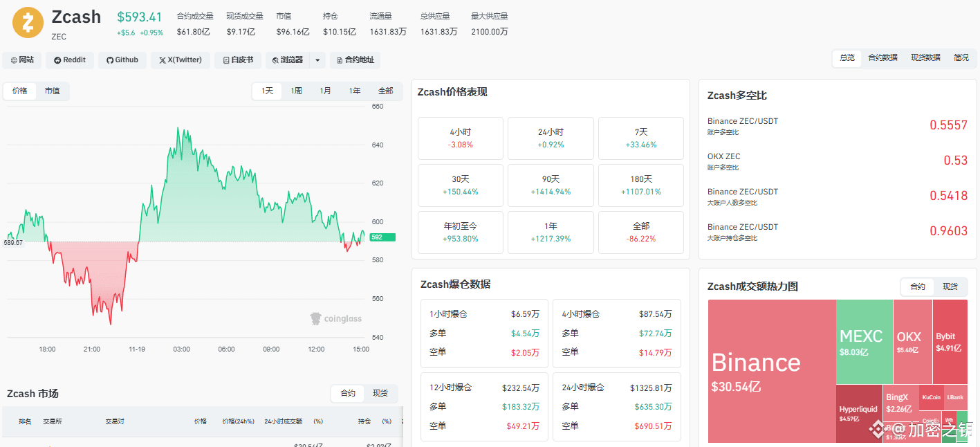980x447 pixels.
Task: Switch to the 现货数据 tab
Action: [925, 58]
